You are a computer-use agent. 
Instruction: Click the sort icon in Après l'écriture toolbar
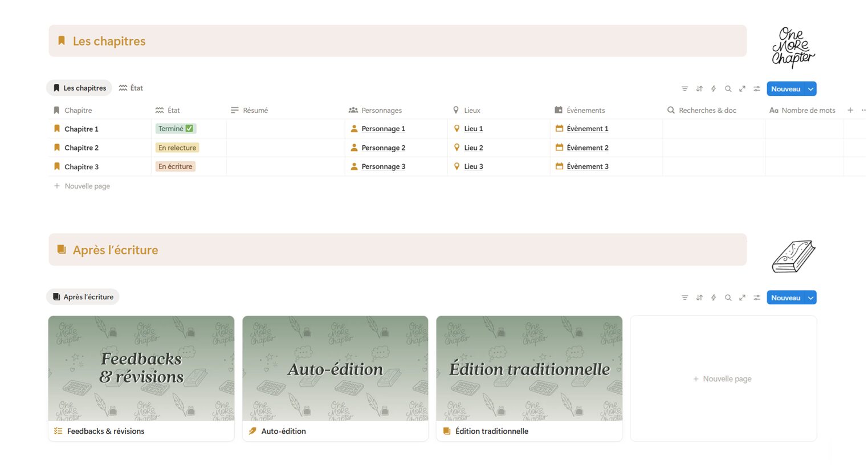699,297
